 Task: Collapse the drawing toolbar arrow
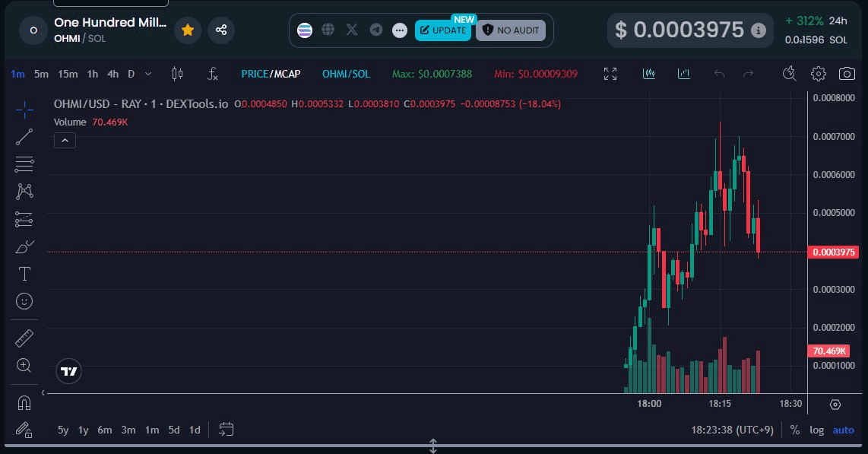click(x=43, y=393)
